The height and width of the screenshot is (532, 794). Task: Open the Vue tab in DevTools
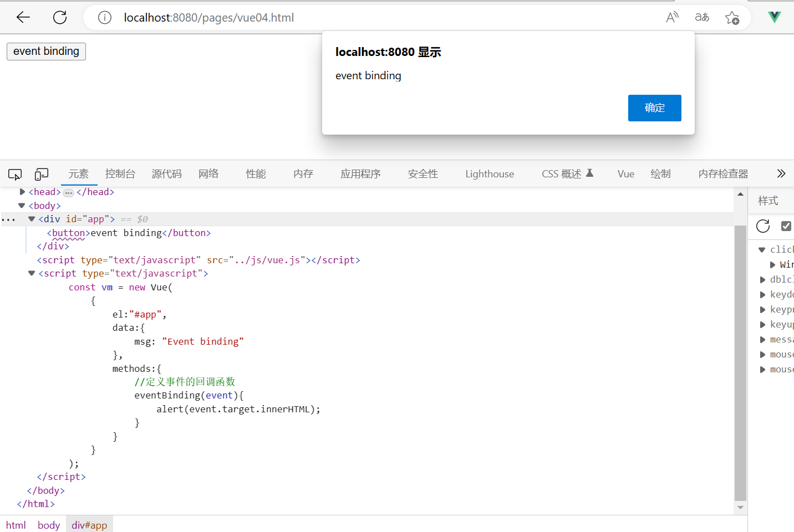pyautogui.click(x=625, y=174)
